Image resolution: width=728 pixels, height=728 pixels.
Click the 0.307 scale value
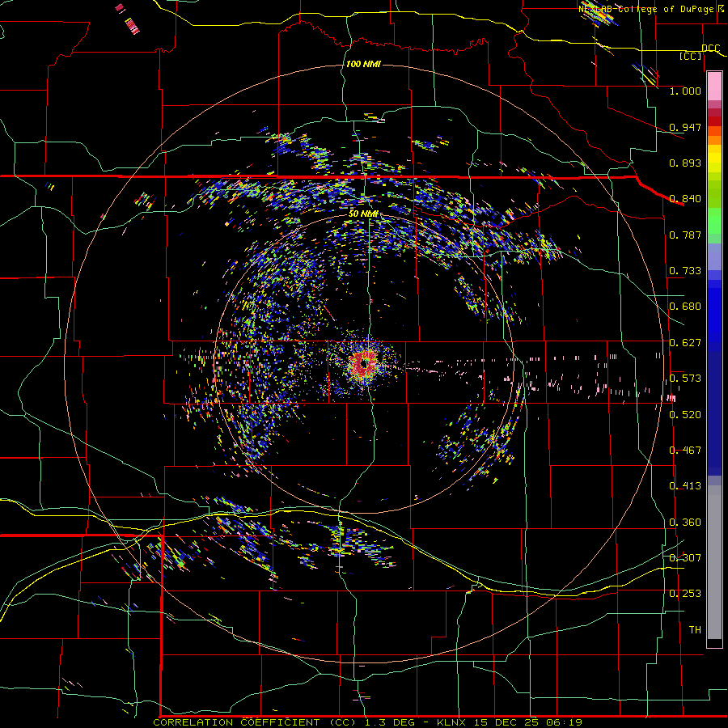pos(685,557)
